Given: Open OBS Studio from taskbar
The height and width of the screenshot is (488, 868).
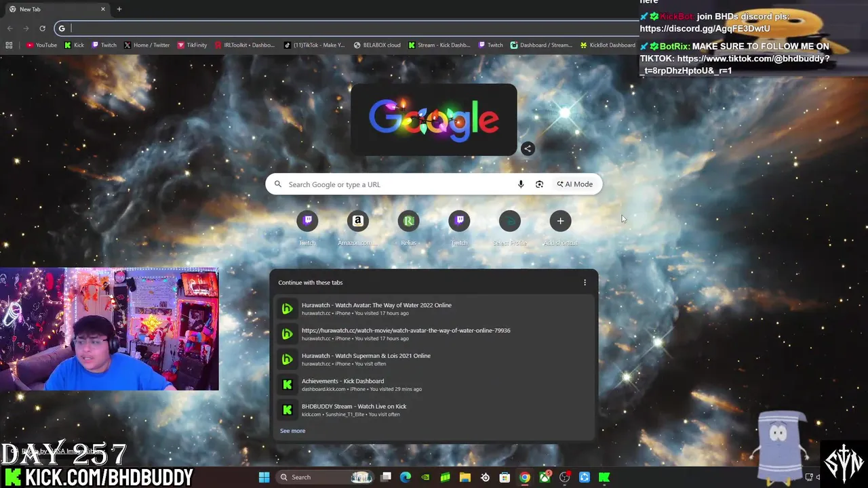Looking at the screenshot, I should [564, 477].
